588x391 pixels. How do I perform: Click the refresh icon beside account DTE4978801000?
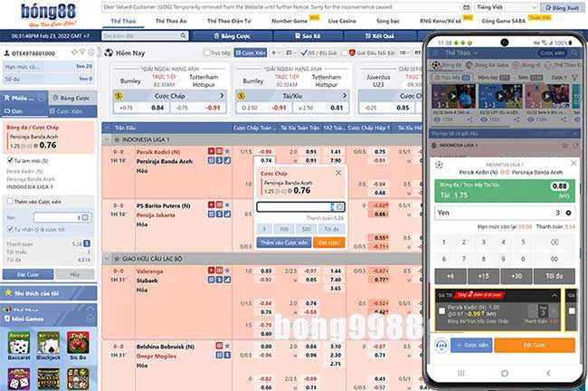74,52
